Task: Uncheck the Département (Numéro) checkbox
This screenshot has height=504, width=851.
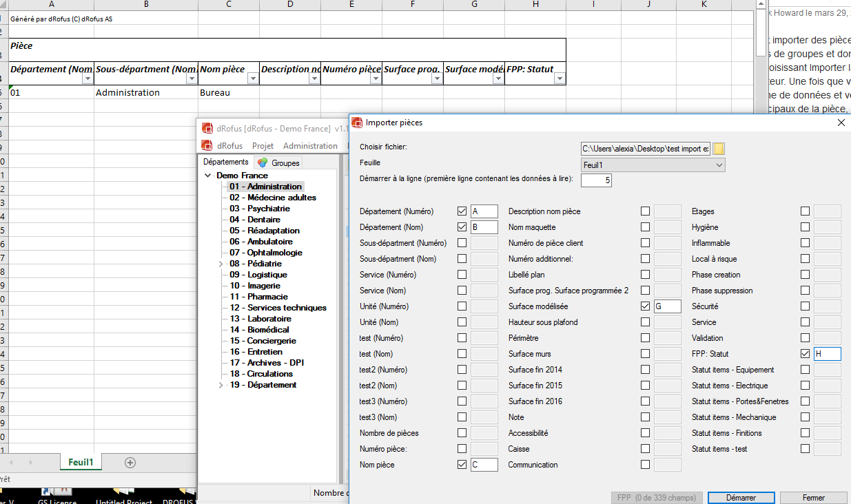Action: [462, 211]
